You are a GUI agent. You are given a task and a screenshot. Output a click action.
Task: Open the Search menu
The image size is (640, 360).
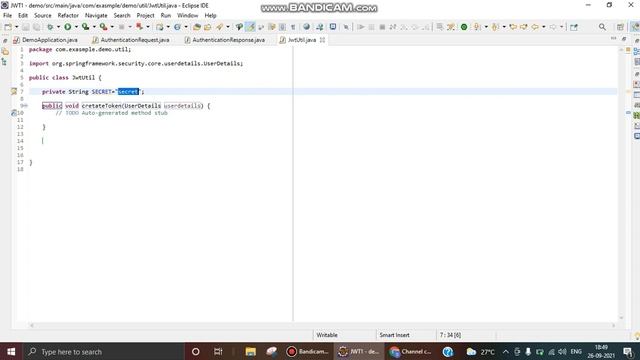pos(122,16)
